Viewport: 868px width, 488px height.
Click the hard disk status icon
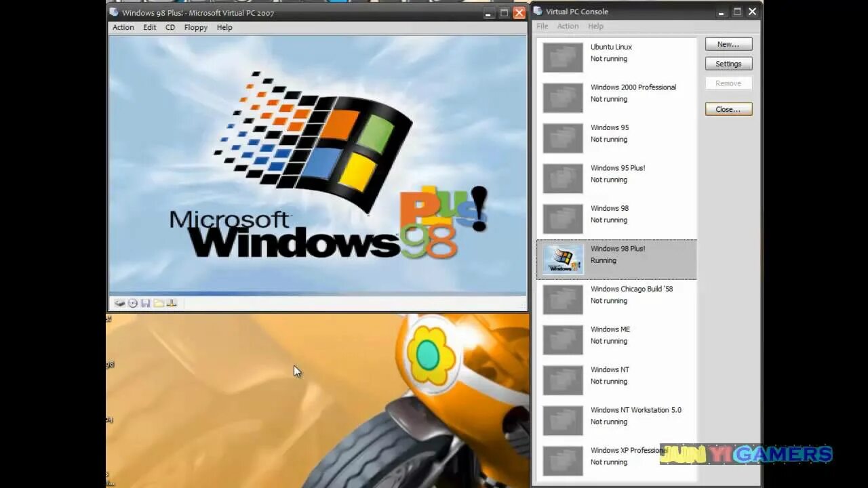pos(119,304)
